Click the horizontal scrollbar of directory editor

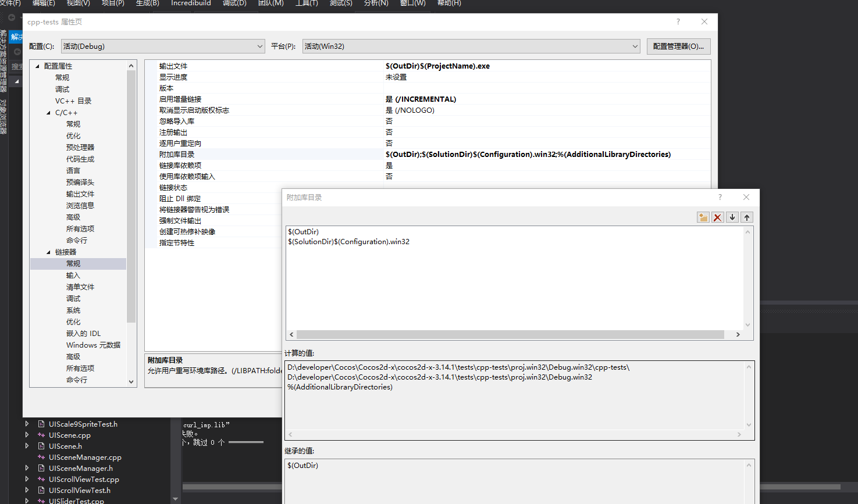510,335
